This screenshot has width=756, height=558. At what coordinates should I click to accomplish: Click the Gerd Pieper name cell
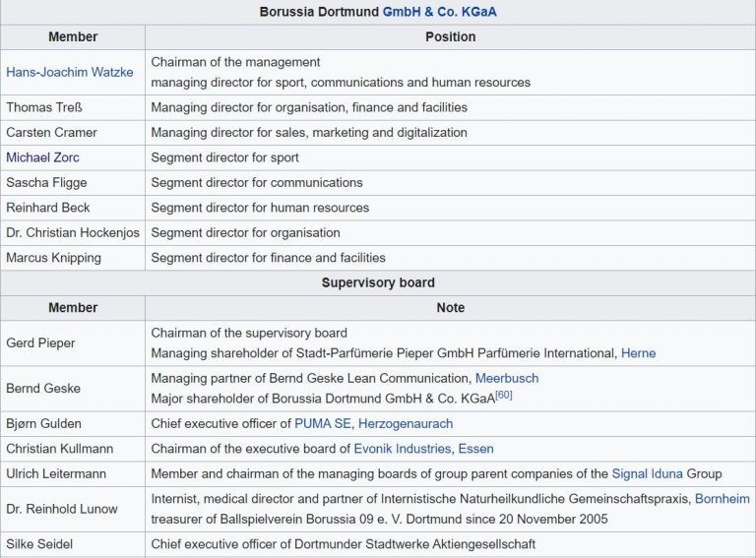pos(40,343)
